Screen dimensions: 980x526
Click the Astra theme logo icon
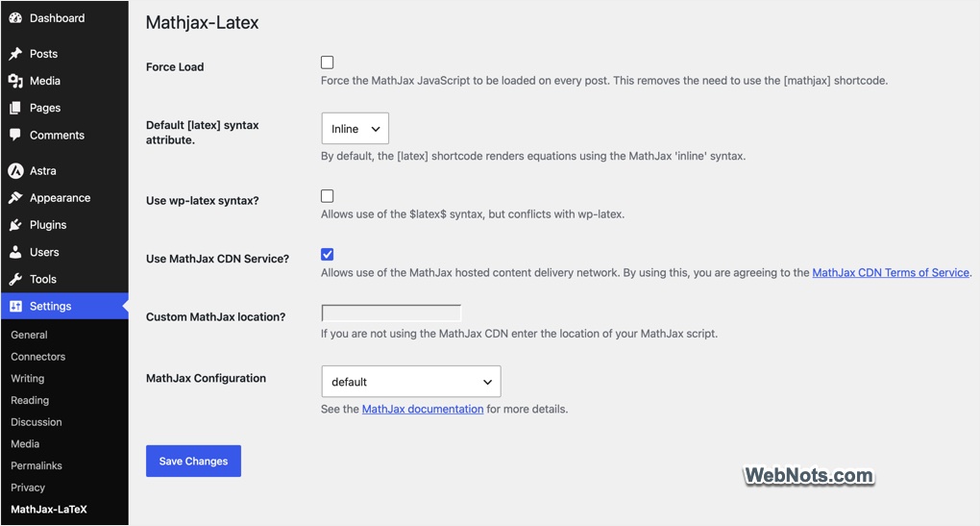[15, 171]
